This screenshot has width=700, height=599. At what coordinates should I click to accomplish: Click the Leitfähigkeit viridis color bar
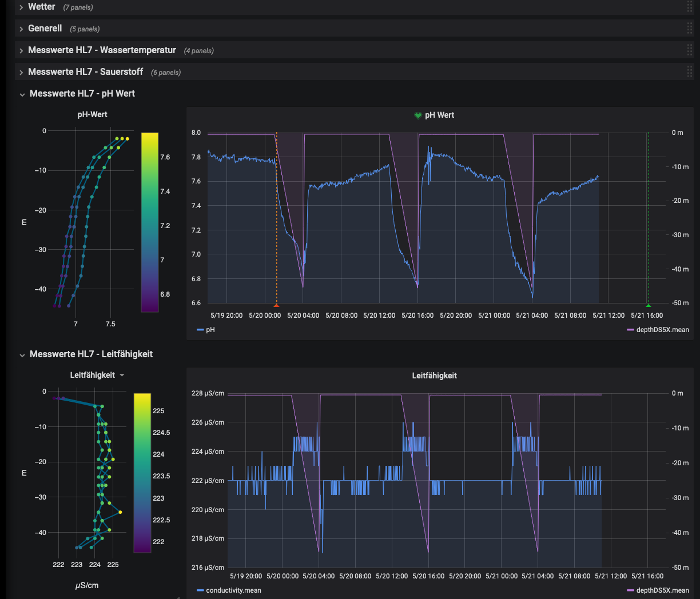pyautogui.click(x=142, y=473)
